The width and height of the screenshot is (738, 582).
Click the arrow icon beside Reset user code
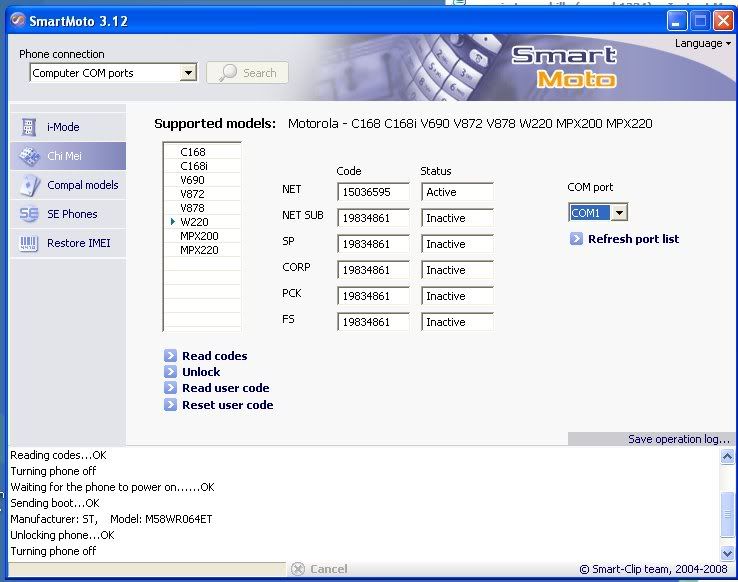point(170,405)
